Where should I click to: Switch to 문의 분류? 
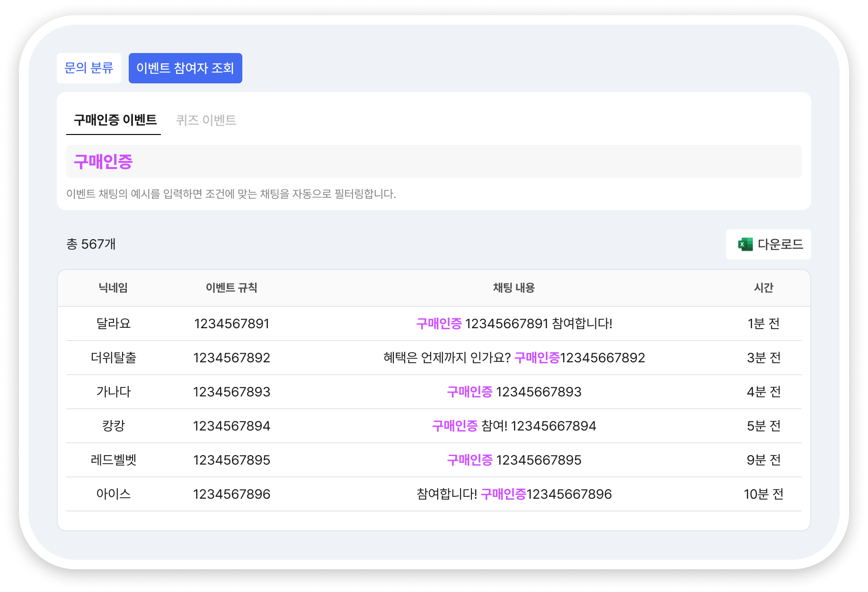click(89, 68)
